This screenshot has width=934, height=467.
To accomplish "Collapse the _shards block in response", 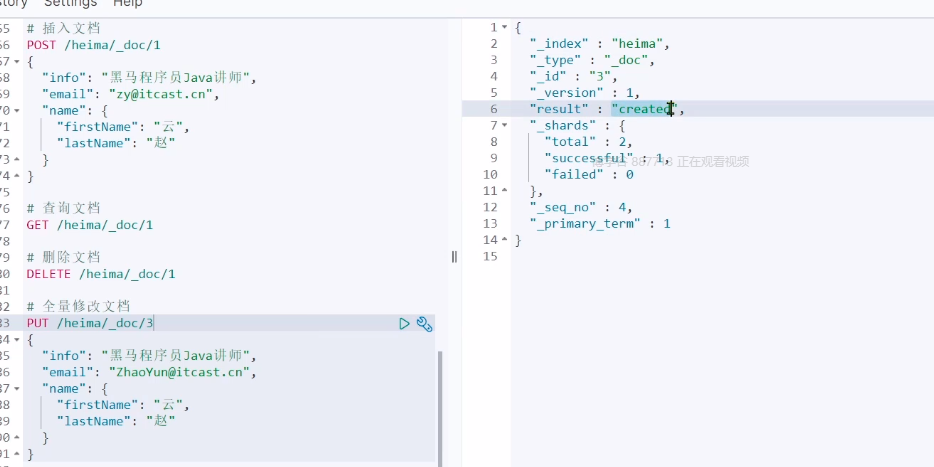I will [x=505, y=125].
